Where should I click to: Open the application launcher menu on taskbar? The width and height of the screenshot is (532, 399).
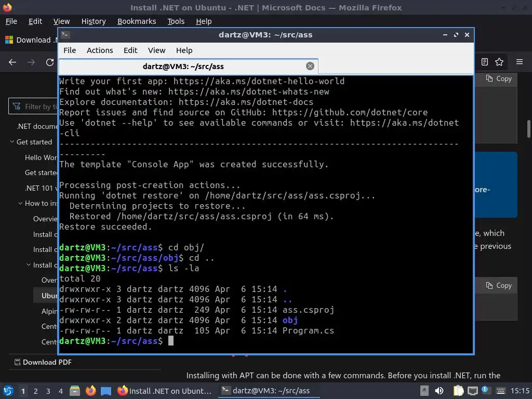point(8,391)
